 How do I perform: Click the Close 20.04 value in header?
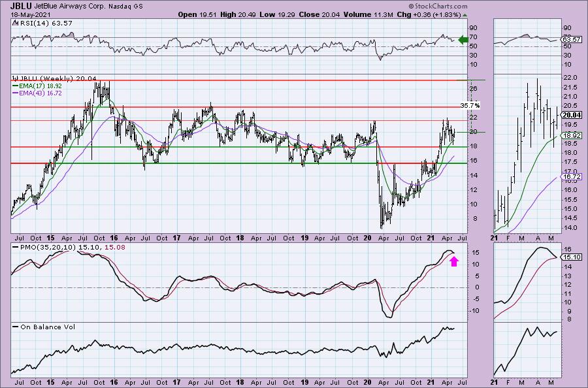[319, 14]
